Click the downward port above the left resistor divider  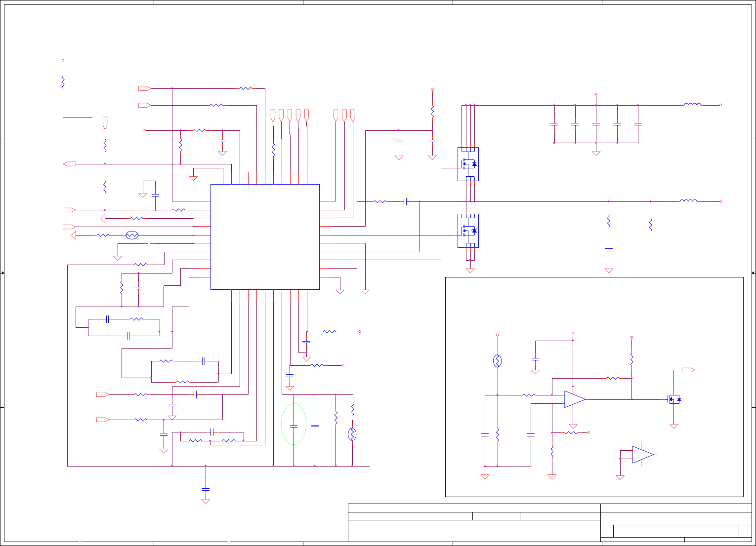tap(105, 123)
